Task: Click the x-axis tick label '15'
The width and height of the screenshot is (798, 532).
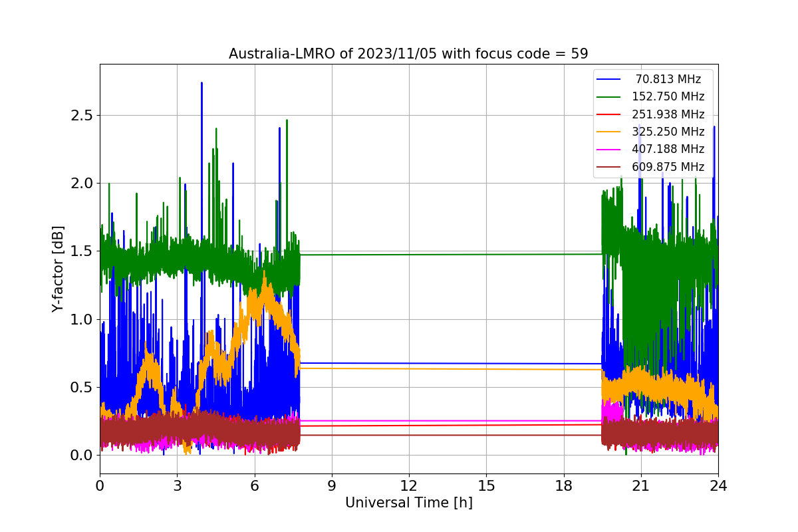Action: (x=486, y=485)
